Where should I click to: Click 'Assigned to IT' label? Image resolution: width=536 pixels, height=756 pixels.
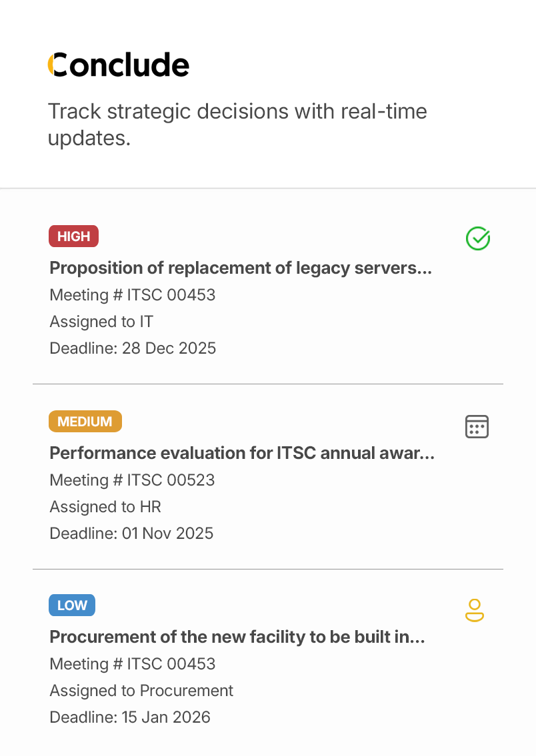tap(101, 322)
